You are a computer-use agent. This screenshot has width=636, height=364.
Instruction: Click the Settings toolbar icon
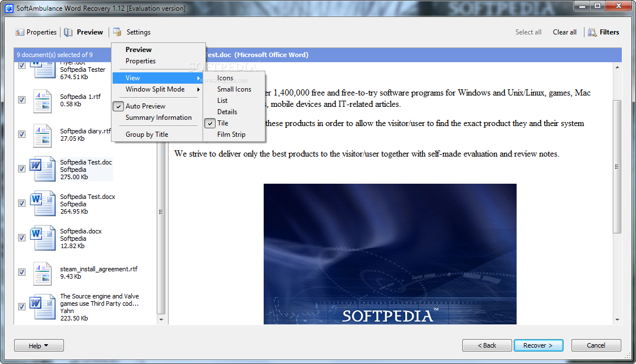[x=117, y=32]
